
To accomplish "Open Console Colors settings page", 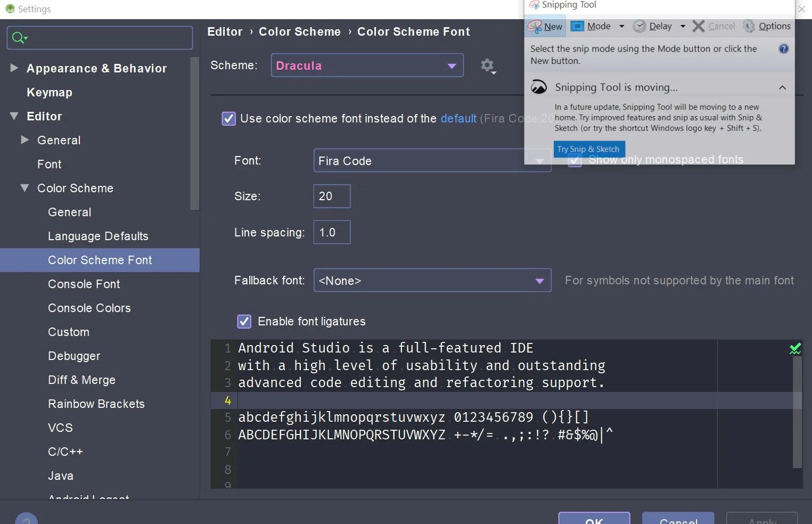I will click(89, 308).
